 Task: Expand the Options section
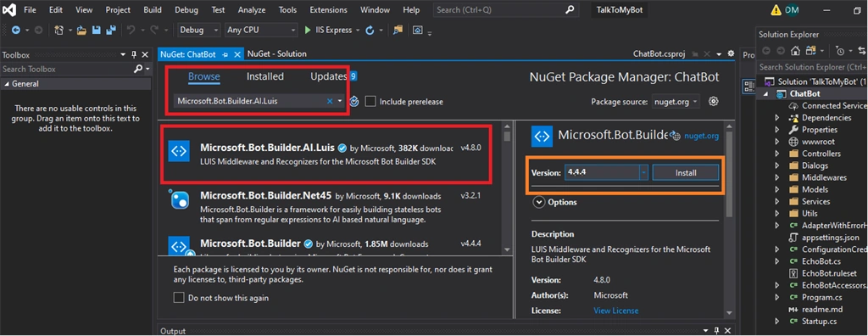pos(538,203)
